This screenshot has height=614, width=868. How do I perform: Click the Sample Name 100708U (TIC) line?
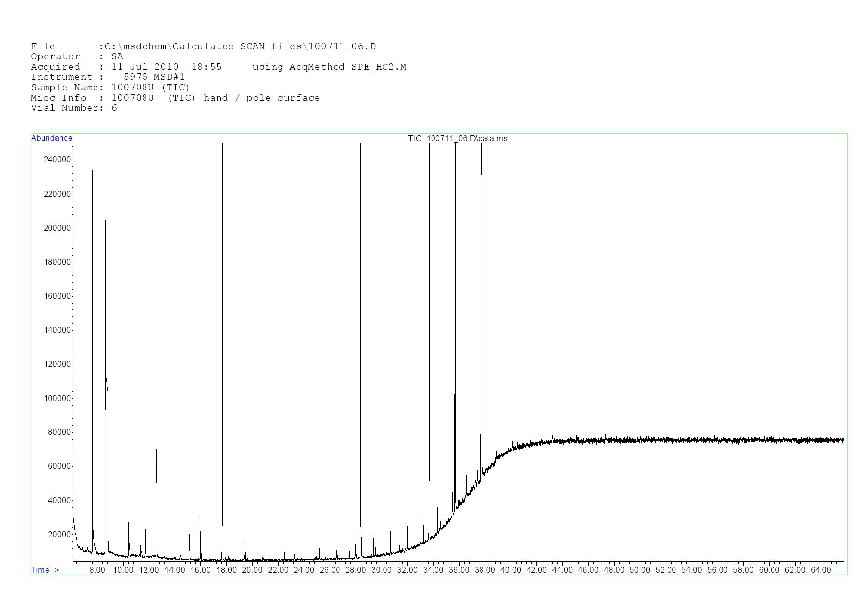(110, 87)
